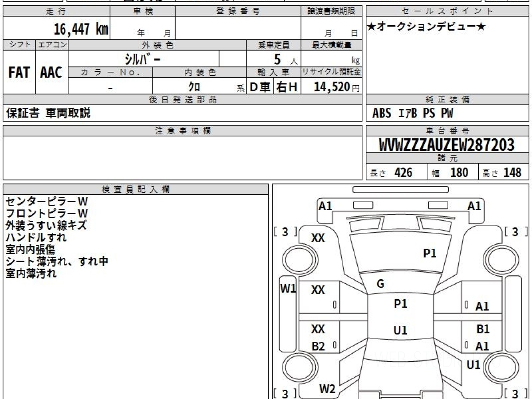Select the A1 mark directly below B1
The image size is (532, 399).
[482, 346]
